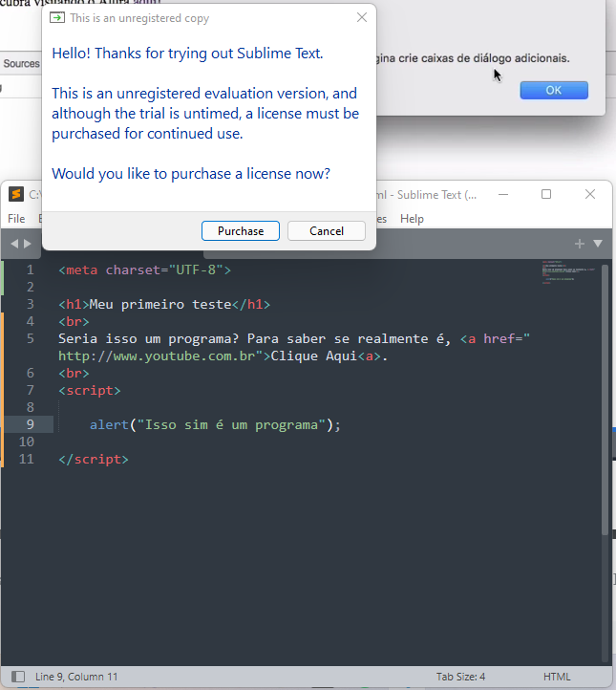Click 'Would you like to purchase a license now?' text
This screenshot has width=616, height=690.
click(191, 174)
